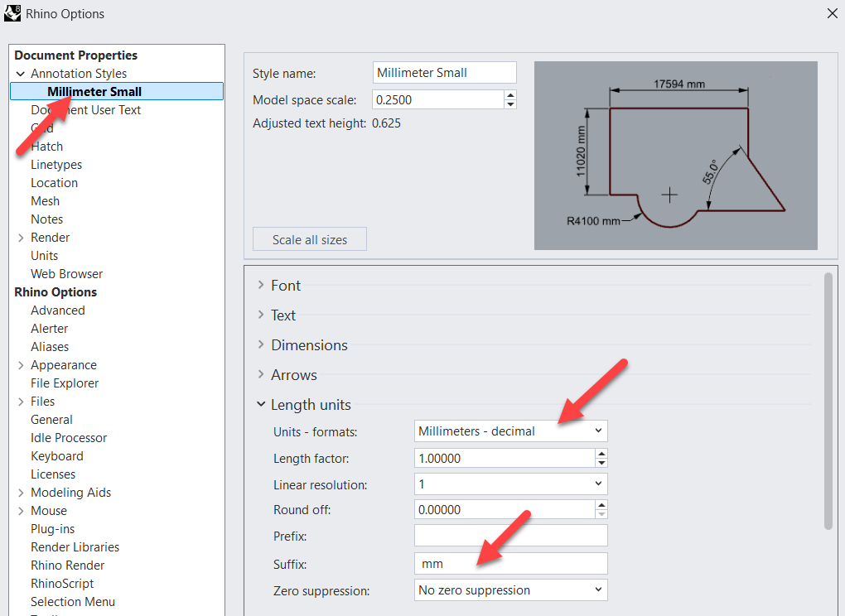Expand the Dimensions section
Screen dimensions: 845x616
tap(261, 344)
